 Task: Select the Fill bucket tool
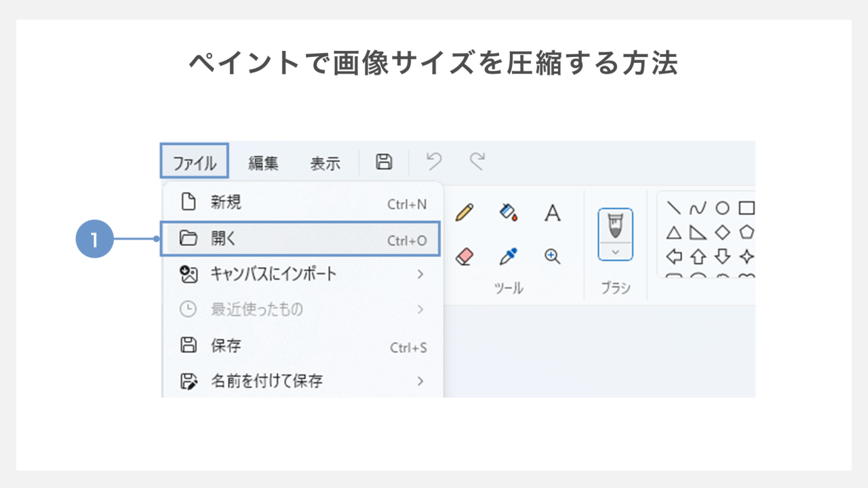click(x=509, y=213)
